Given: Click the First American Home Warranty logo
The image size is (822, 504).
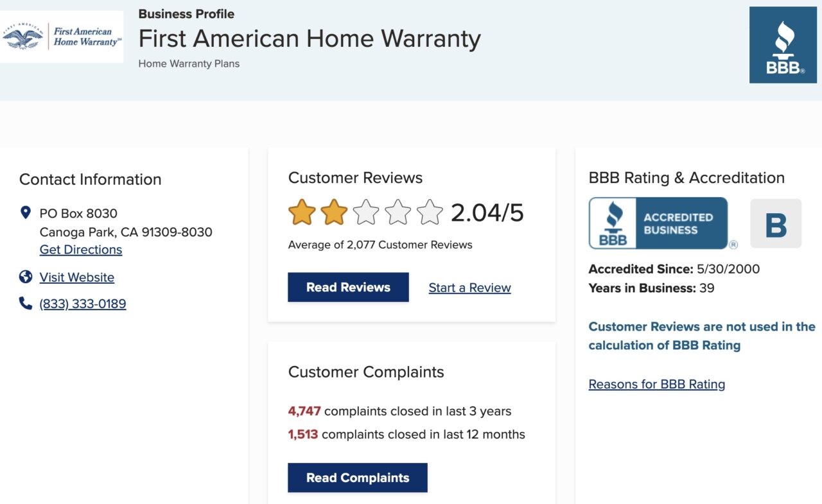Looking at the screenshot, I should (x=61, y=37).
